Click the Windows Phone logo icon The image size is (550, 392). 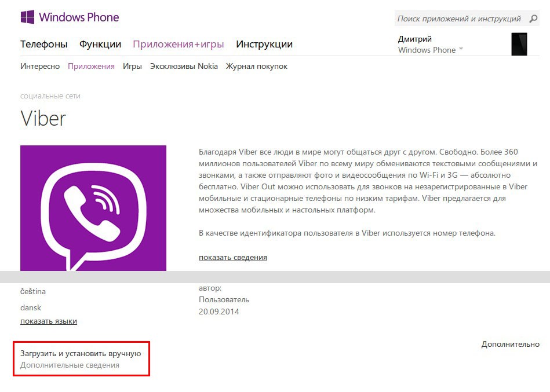pyautogui.click(x=27, y=17)
